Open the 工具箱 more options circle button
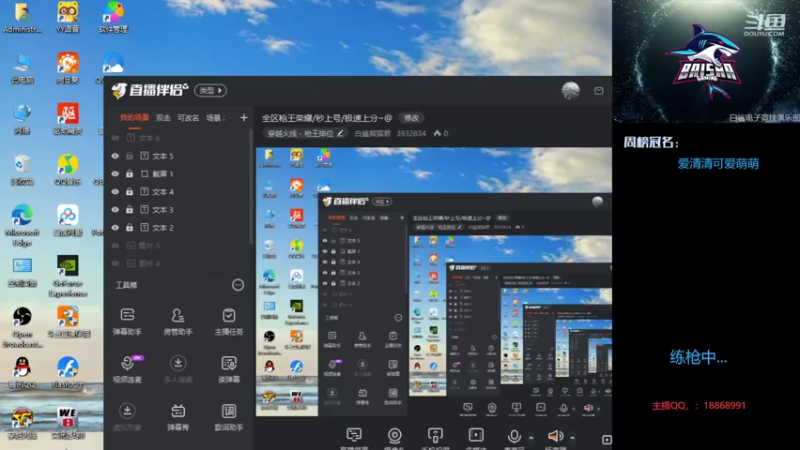The height and width of the screenshot is (450, 800). [238, 285]
